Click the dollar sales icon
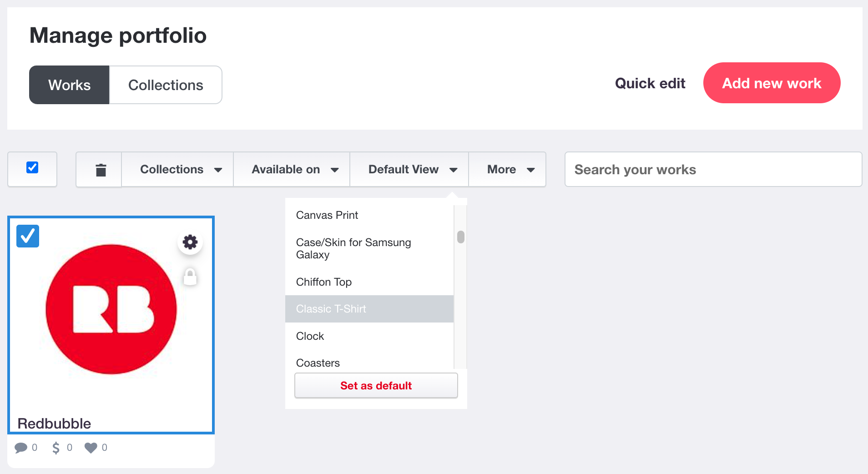The height and width of the screenshot is (474, 868). pos(56,448)
